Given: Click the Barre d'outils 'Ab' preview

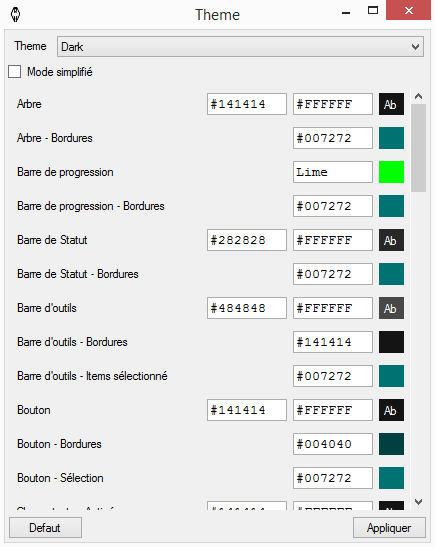Looking at the screenshot, I should point(391,308).
